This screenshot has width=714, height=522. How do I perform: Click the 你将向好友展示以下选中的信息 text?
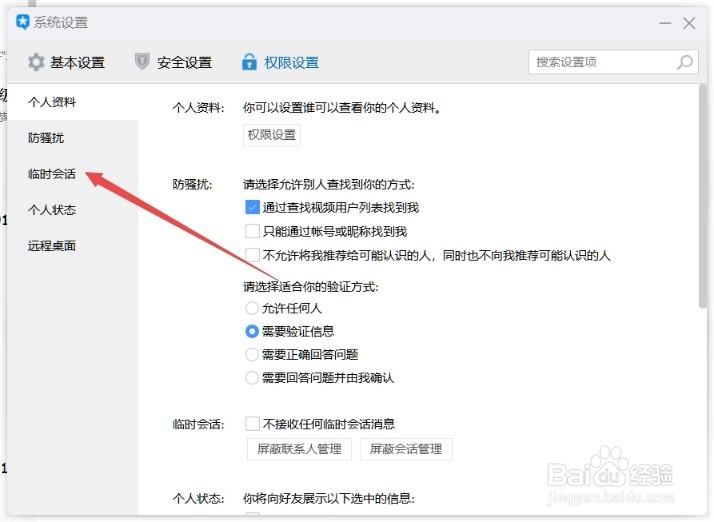coord(329,498)
